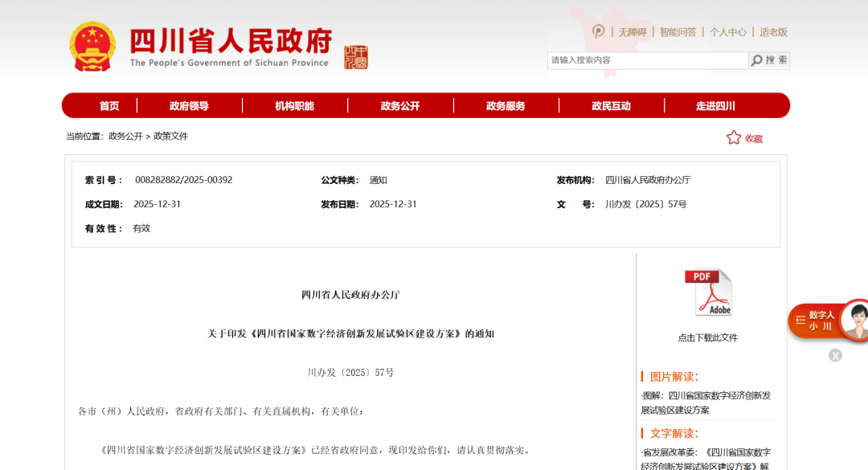
Task: Click the salutation line 各市（州）人民政府
Action: tap(220, 411)
